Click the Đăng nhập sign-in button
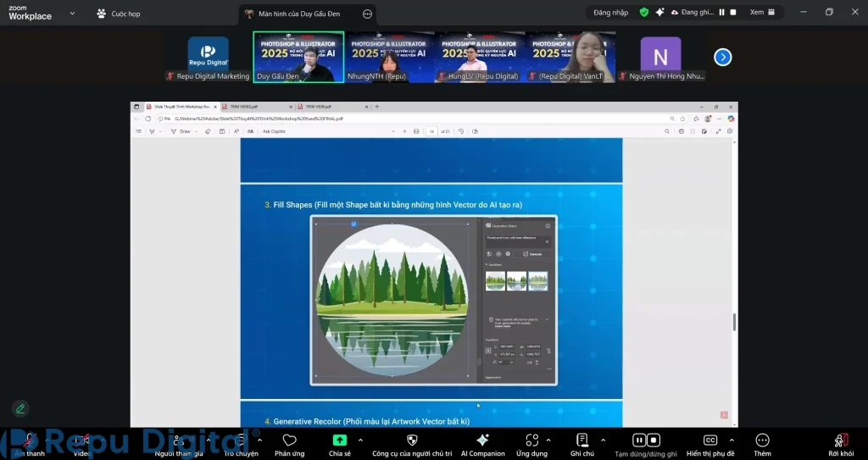 (x=610, y=13)
